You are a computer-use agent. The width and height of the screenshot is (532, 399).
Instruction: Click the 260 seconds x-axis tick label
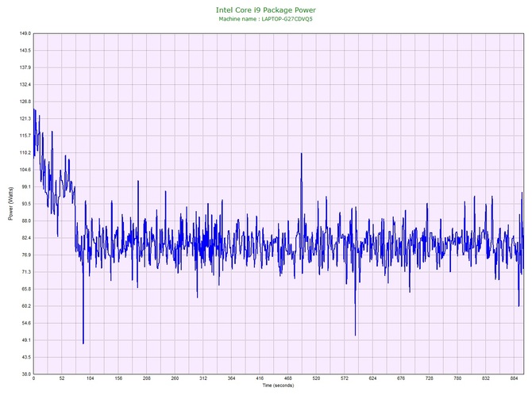pyautogui.click(x=175, y=378)
